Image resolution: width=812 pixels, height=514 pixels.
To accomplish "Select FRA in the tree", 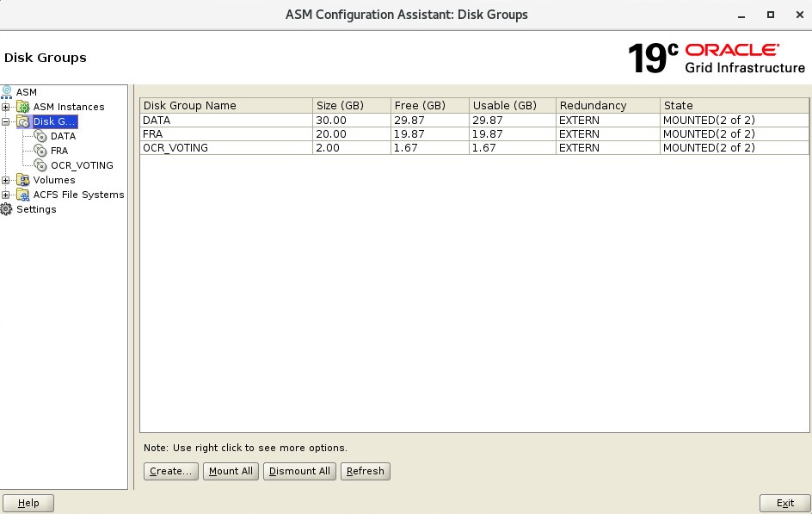I will [x=59, y=151].
